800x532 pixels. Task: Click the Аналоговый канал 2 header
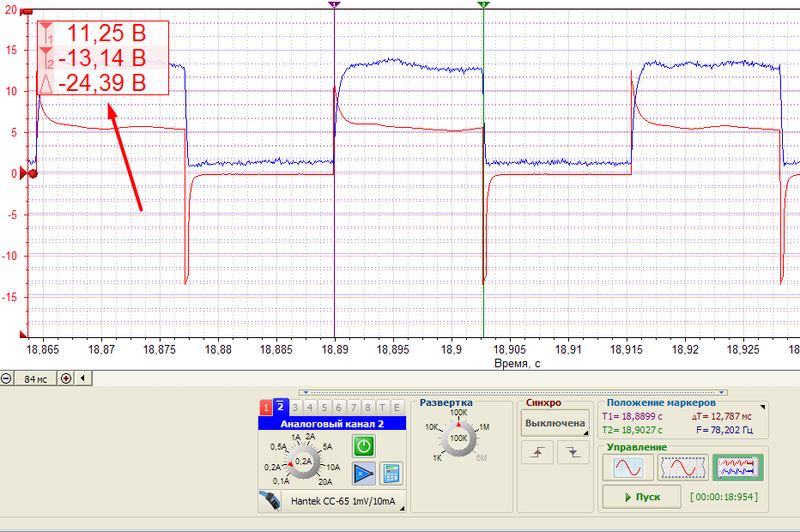(x=332, y=423)
